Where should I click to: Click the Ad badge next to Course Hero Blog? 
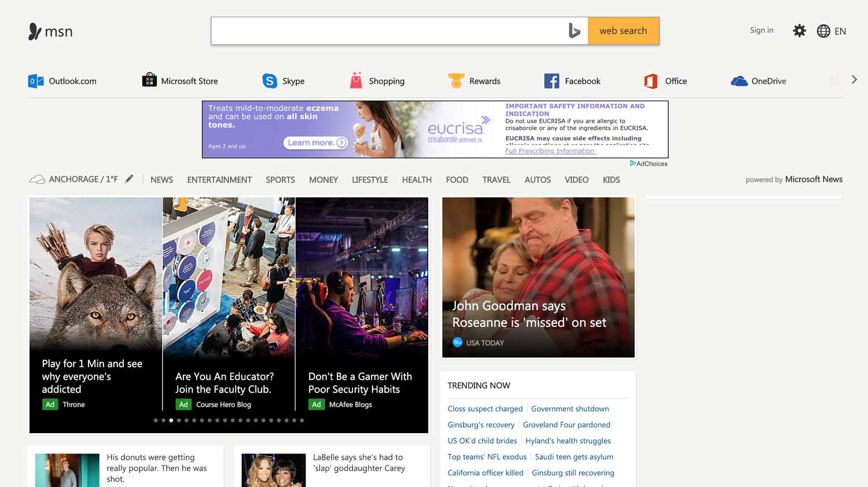183,404
